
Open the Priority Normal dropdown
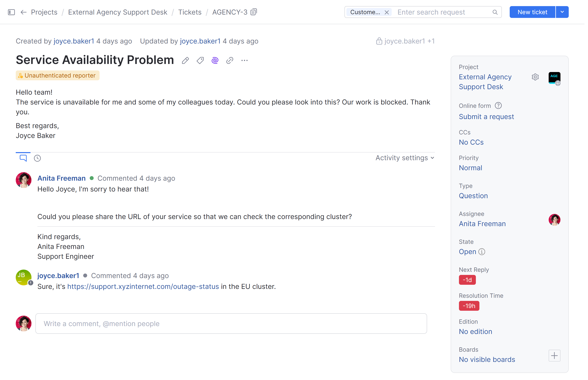470,168
